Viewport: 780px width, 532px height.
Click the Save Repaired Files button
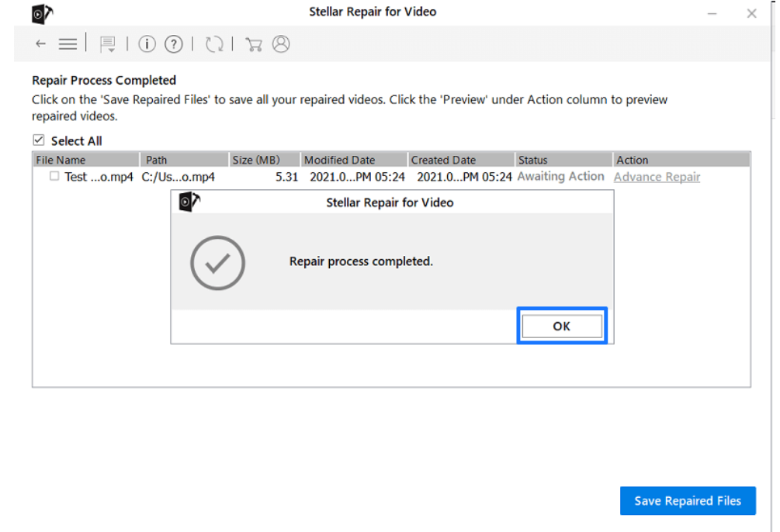pyautogui.click(x=688, y=501)
